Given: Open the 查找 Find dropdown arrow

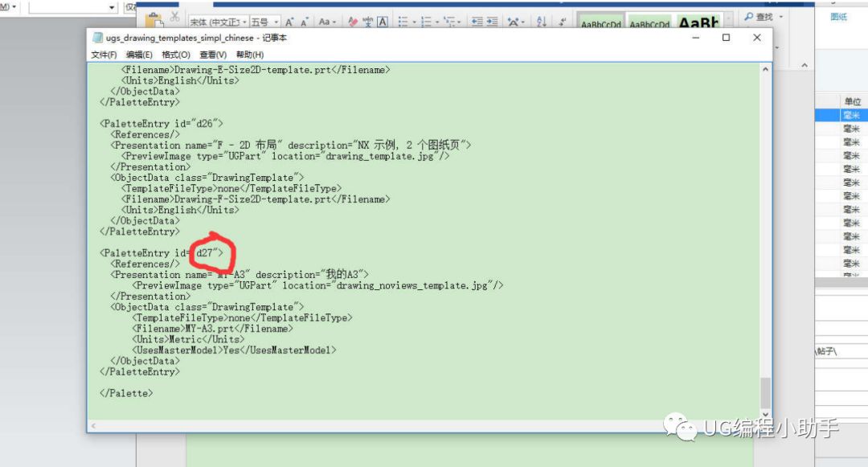Looking at the screenshot, I should click(x=781, y=17).
